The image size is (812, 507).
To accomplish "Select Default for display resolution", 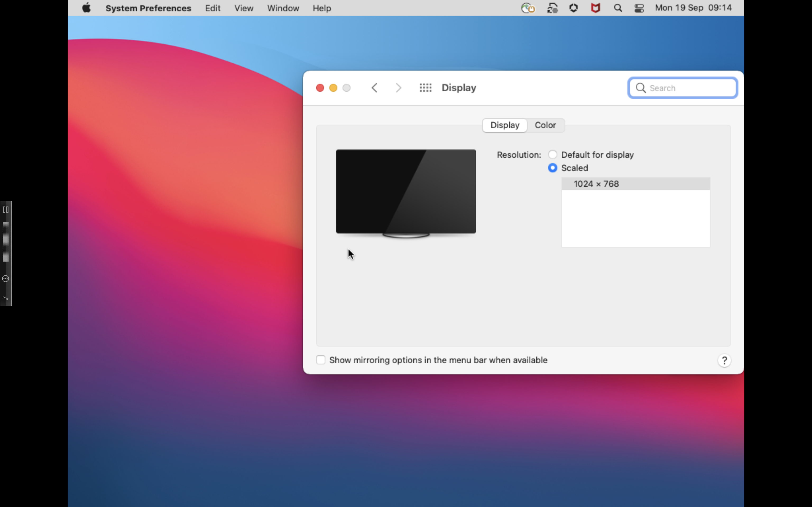I will [552, 154].
